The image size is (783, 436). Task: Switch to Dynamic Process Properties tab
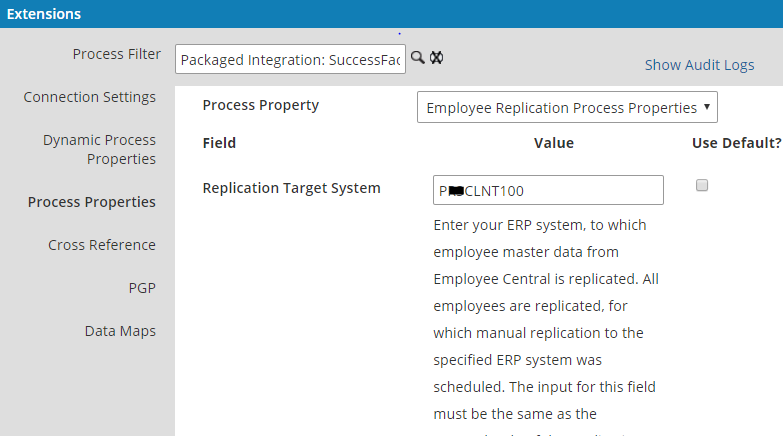(x=99, y=149)
